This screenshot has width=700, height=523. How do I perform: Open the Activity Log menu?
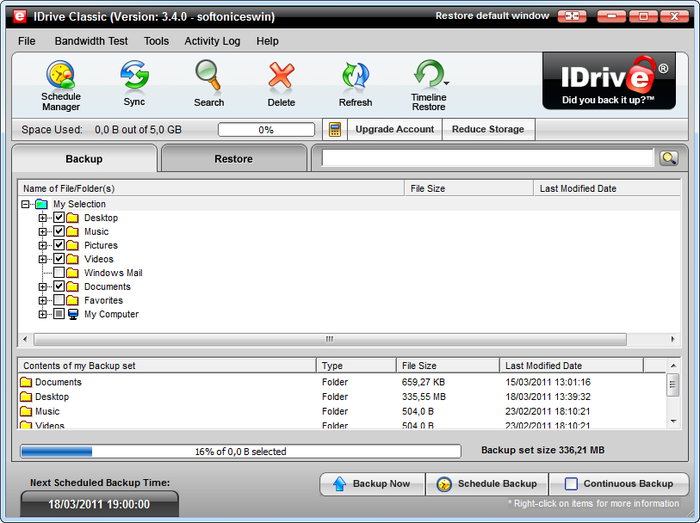tap(212, 41)
